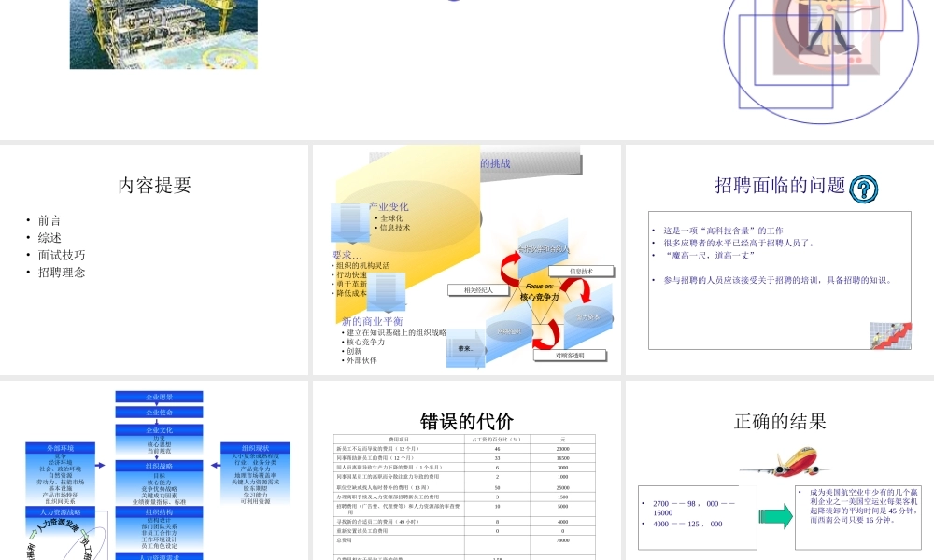Image resolution: width=934 pixels, height=560 pixels.
Task: Click the 招聘理念 bullet text
Action: [x=62, y=273]
